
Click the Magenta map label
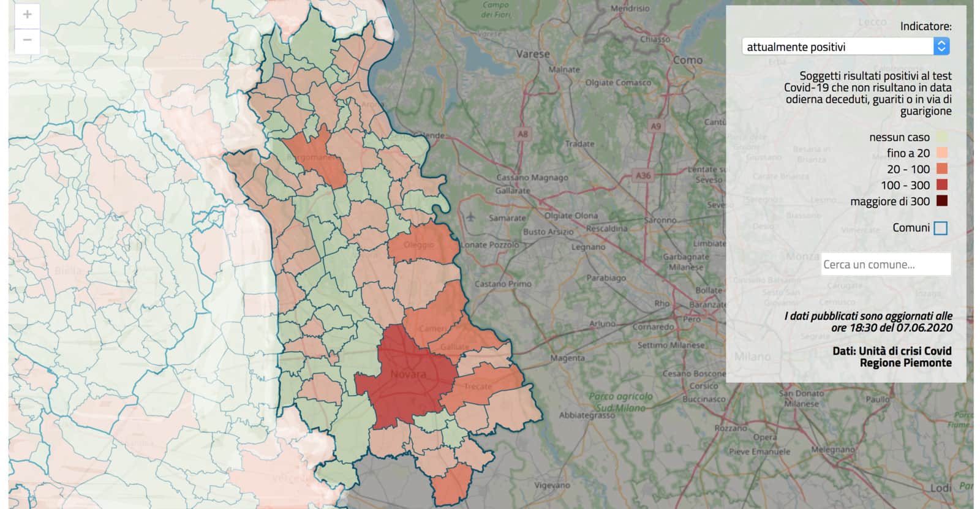[x=567, y=358]
